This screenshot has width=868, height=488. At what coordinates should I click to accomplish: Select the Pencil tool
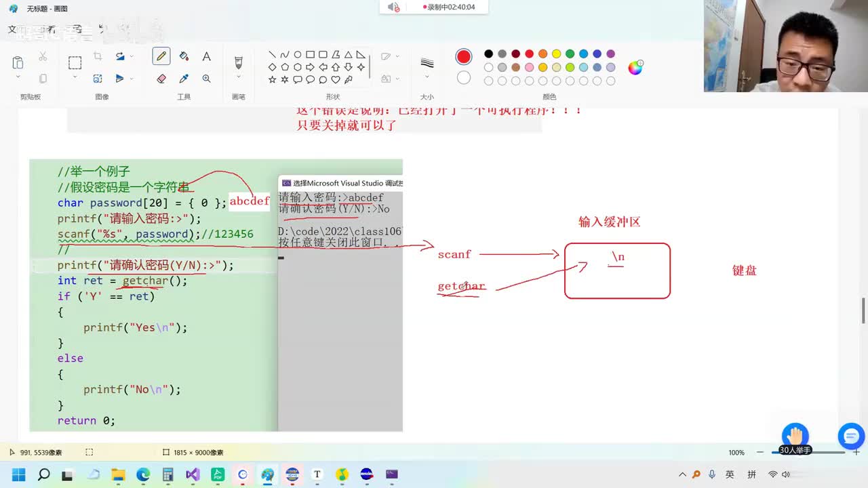click(x=161, y=56)
